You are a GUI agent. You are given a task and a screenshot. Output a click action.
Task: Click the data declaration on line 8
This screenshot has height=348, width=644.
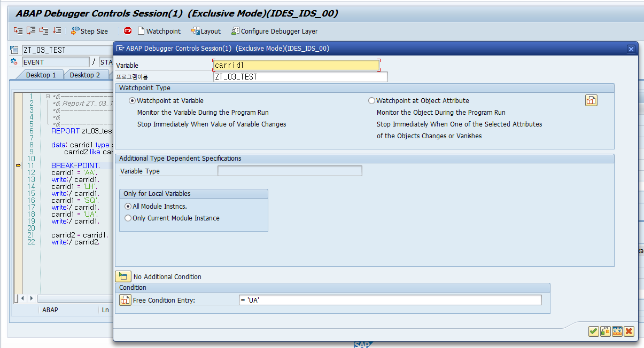[x=82, y=145]
